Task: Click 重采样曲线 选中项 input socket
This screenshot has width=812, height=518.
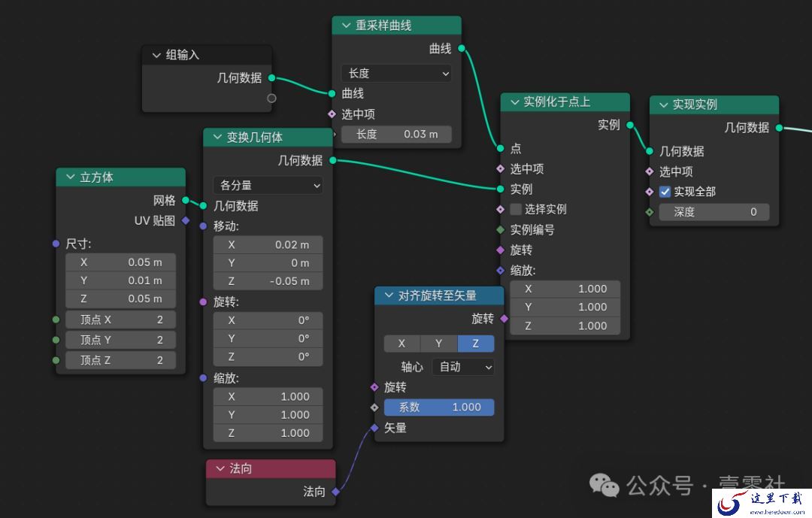Action: point(332,114)
